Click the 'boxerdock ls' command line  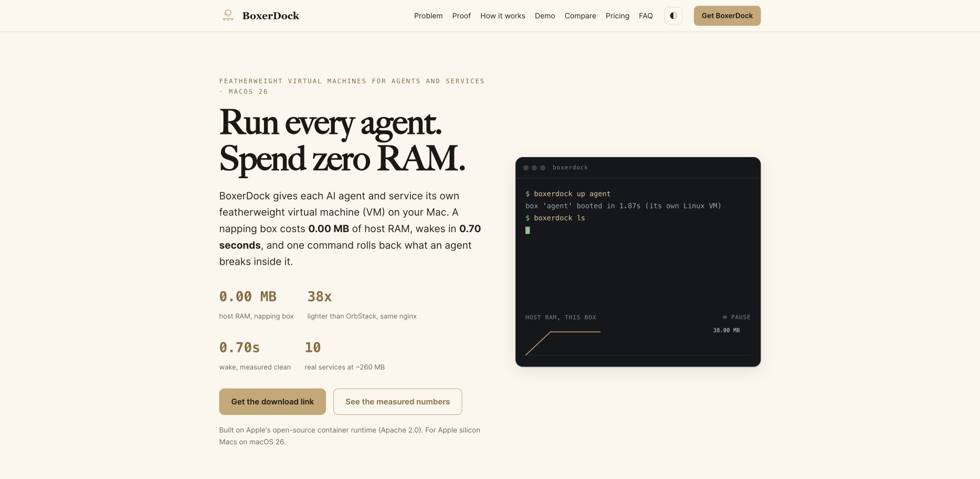click(x=555, y=218)
